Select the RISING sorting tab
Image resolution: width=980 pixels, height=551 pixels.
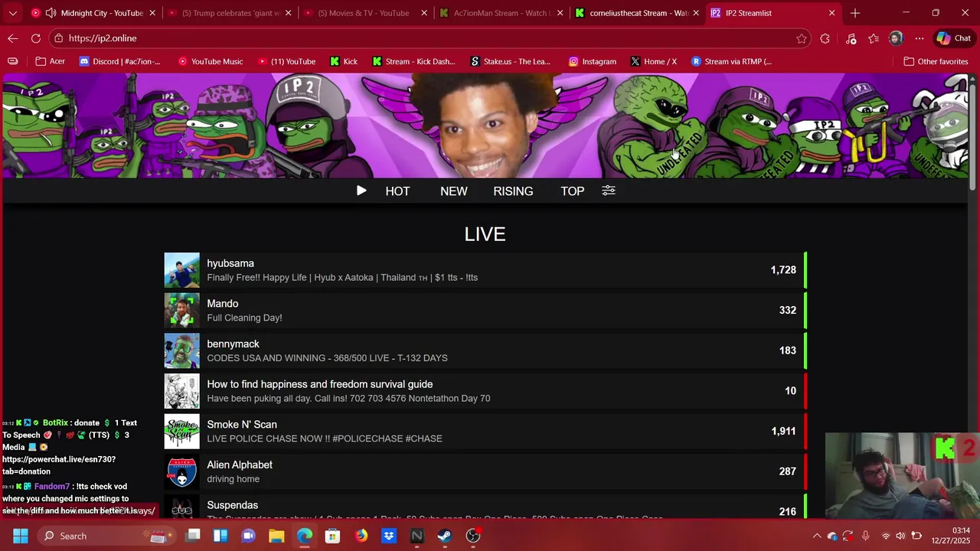513,191
